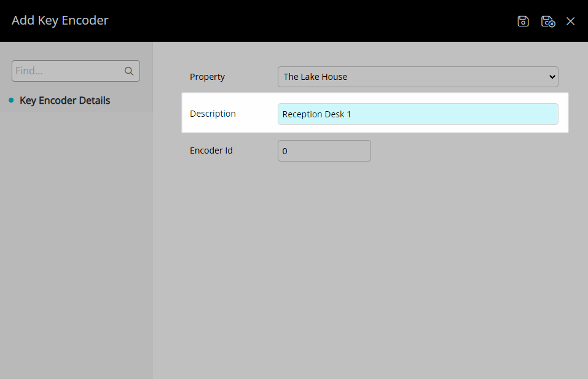Click the search magnifier icon
The height and width of the screenshot is (379, 588).
tap(129, 71)
